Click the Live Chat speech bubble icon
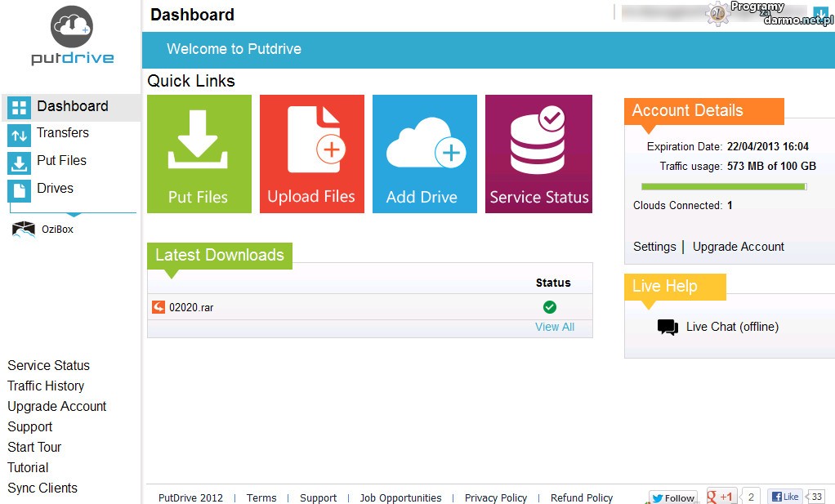 [x=668, y=327]
